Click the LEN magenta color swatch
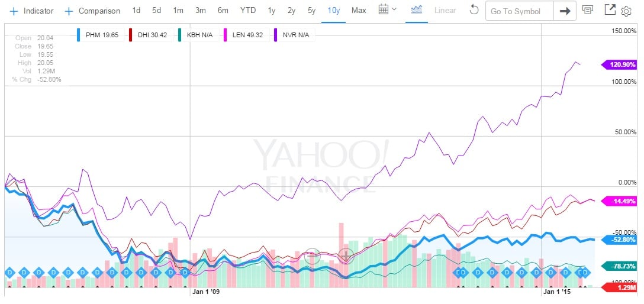The height and width of the screenshot is (304, 644). (228, 35)
